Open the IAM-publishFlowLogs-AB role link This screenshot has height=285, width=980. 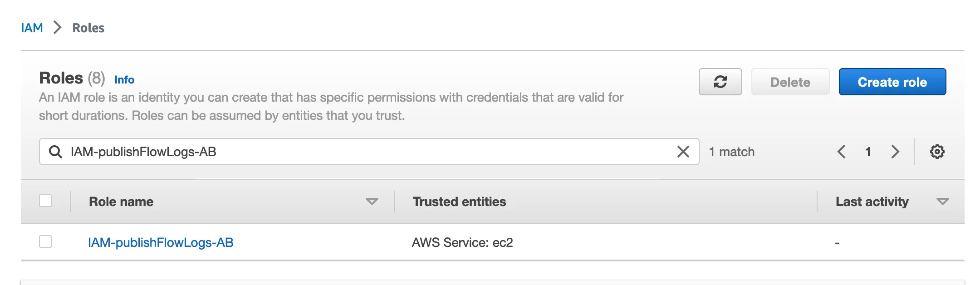pos(161,243)
